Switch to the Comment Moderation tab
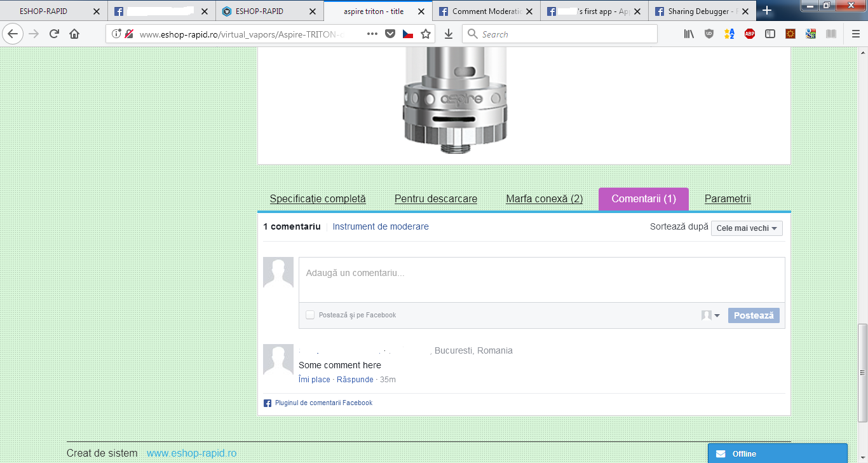Viewport: 868px width, 463px height. 487,11
